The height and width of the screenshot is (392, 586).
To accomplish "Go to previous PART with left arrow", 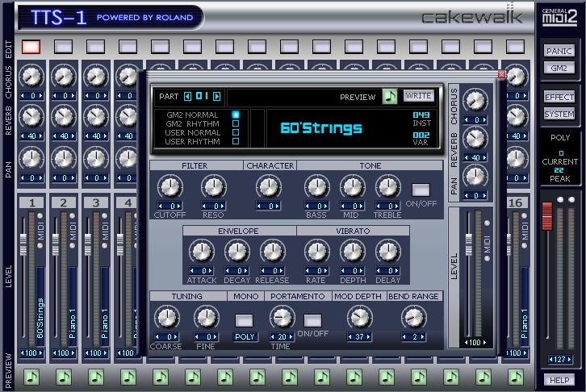I will [187, 96].
